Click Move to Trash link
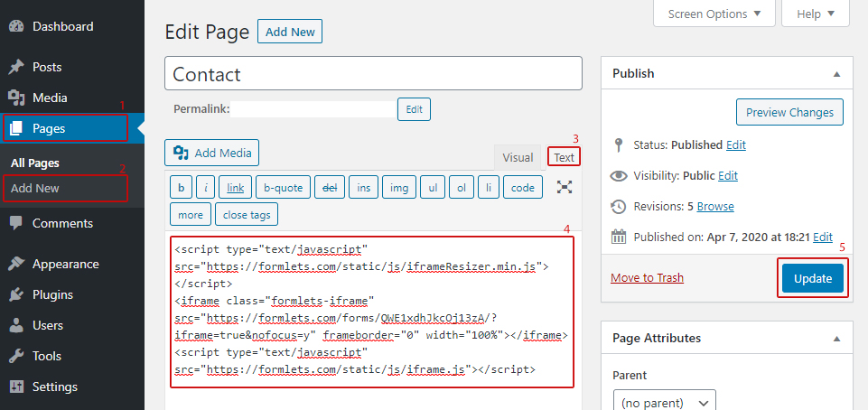 coord(647,278)
